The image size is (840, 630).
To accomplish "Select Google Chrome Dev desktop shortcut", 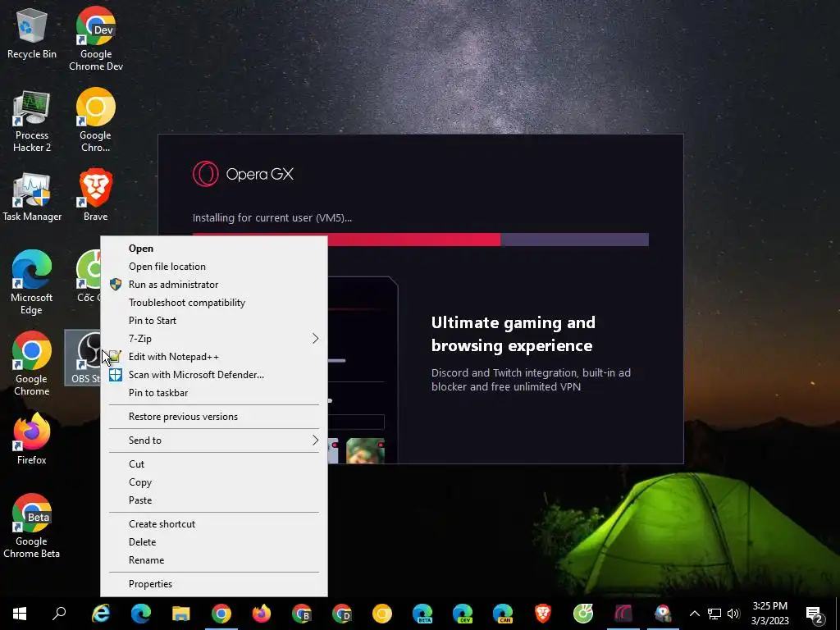I will (x=96, y=39).
